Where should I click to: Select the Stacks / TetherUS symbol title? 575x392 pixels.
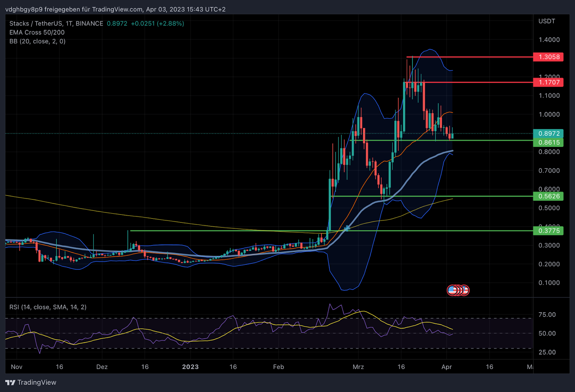56,23
